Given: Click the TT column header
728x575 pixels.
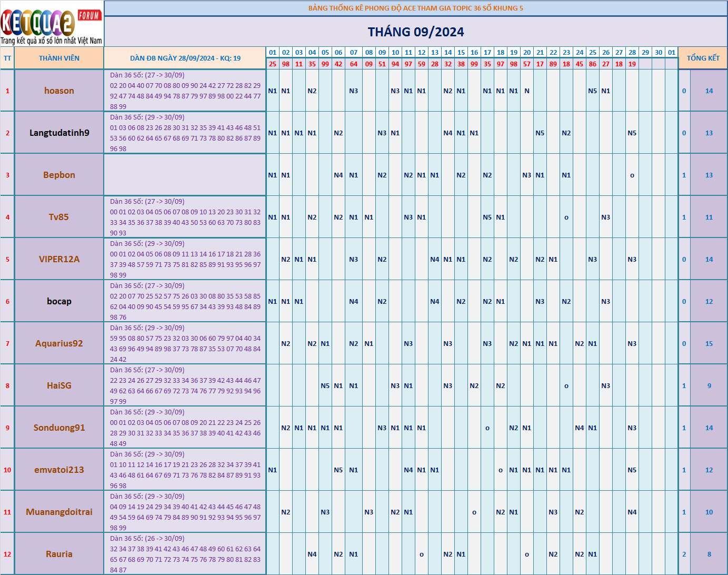Looking at the screenshot, I should click(x=7, y=58).
